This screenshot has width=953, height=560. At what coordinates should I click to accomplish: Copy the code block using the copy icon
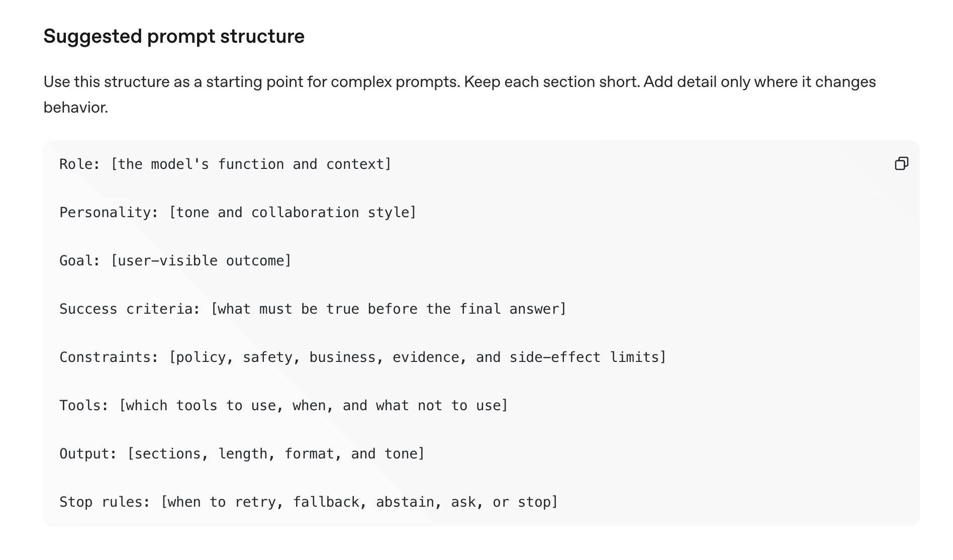coord(902,163)
